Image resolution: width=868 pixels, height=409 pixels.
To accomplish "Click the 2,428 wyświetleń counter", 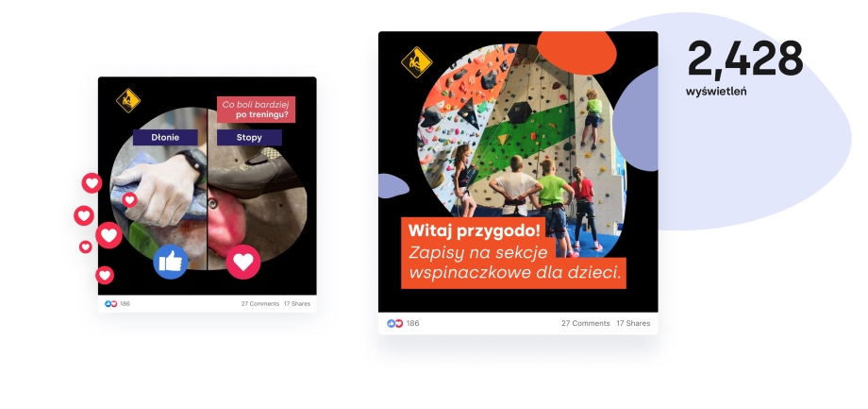I will [x=744, y=68].
